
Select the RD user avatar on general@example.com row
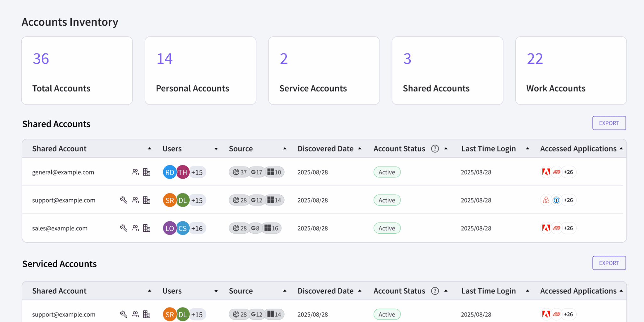pos(169,172)
